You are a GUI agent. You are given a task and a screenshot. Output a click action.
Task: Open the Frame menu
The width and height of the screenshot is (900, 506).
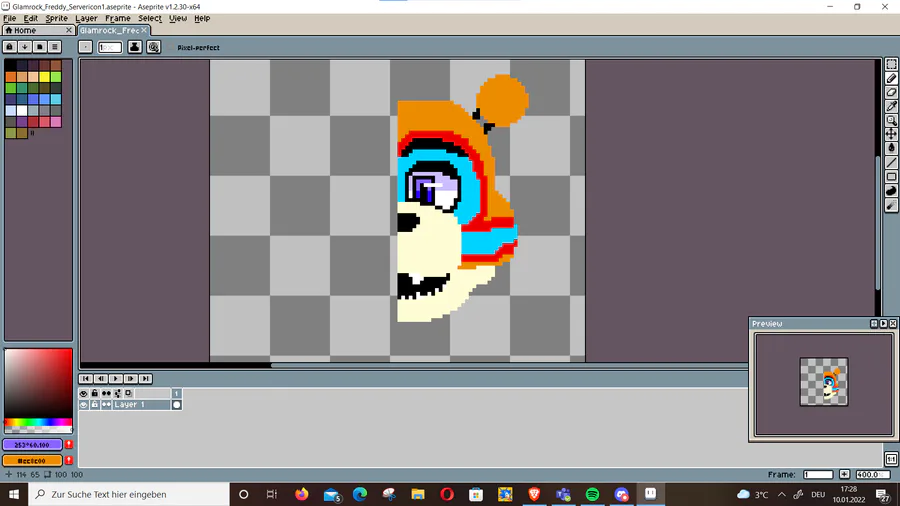click(118, 18)
